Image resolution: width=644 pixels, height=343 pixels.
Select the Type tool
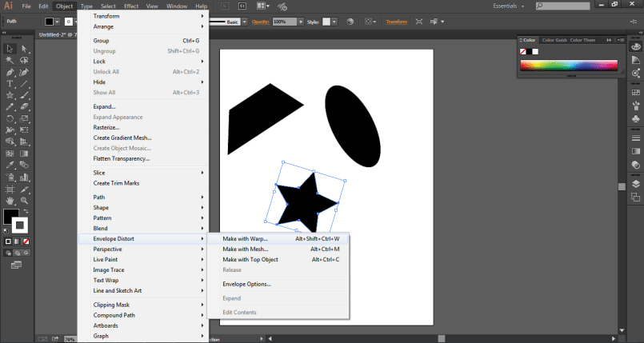(10, 83)
